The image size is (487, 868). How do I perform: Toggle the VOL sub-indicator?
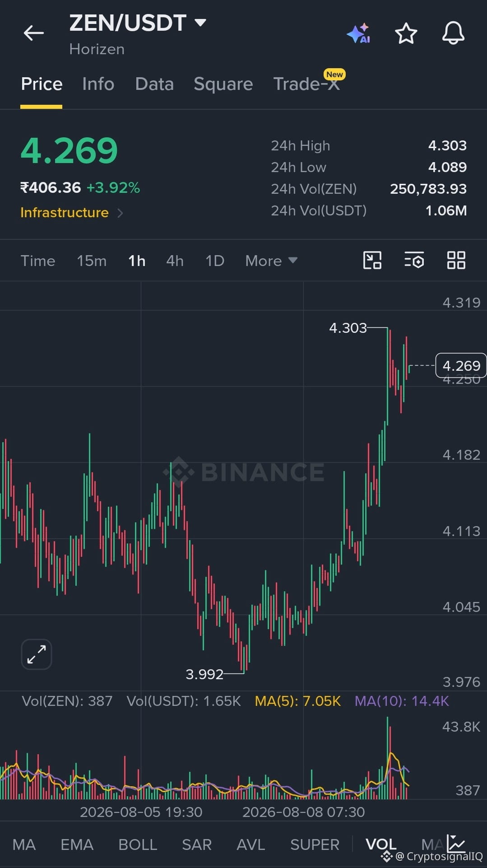[381, 844]
